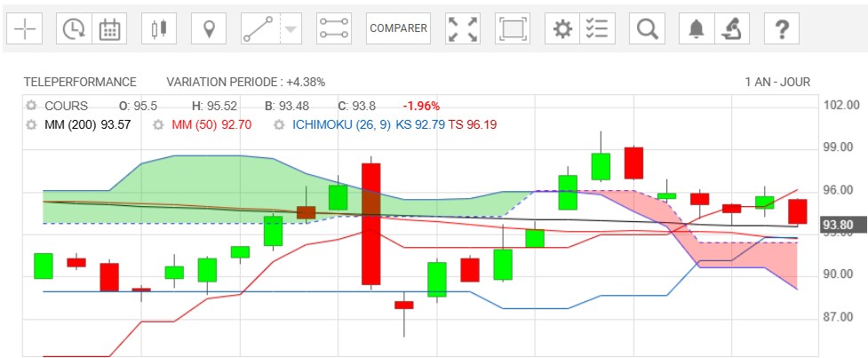Open settings gear next to MM (50)
Viewport: 868px width, 358px height.
tap(158, 125)
